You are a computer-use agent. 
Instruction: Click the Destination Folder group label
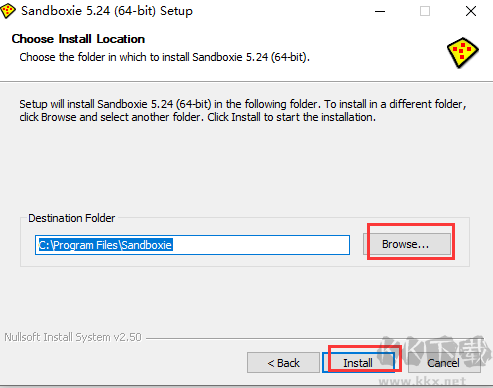72,218
